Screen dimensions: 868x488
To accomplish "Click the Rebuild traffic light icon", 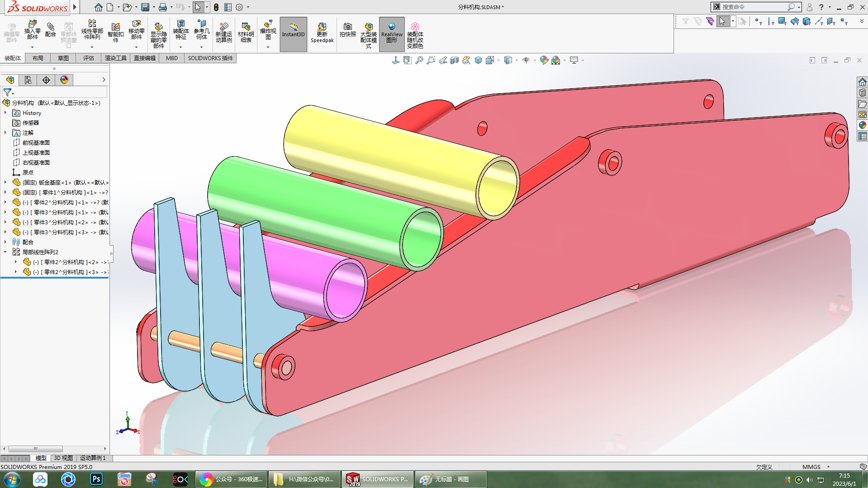I will [216, 7].
